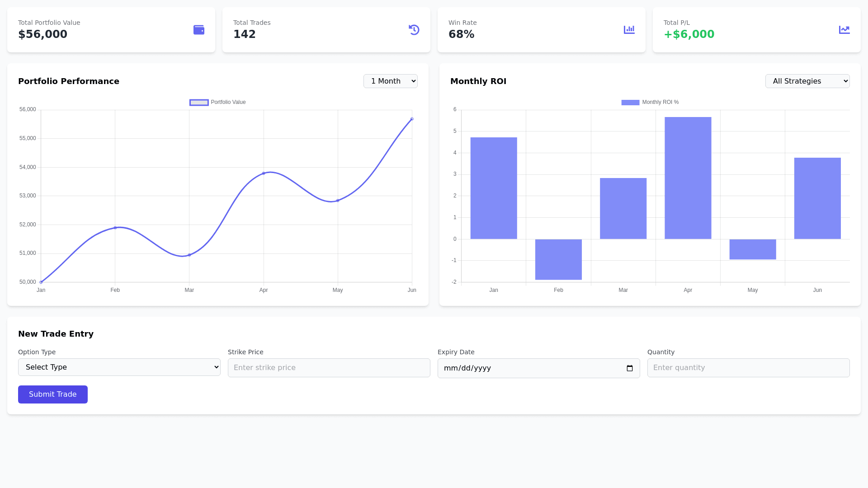Click the bar chart icon on Win Rate card
The width and height of the screenshot is (868, 488).
coord(629,30)
